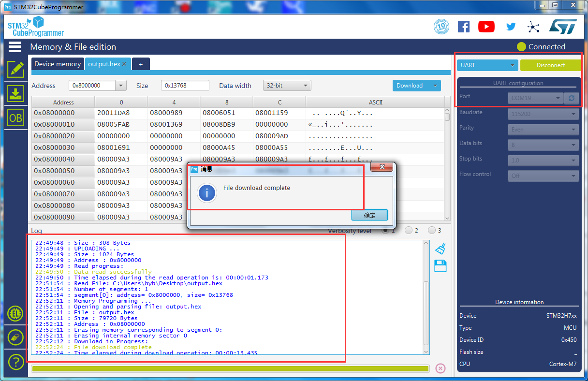This screenshot has width=588, height=381.
Task: Expand the Download button arrow
Action: [435, 86]
